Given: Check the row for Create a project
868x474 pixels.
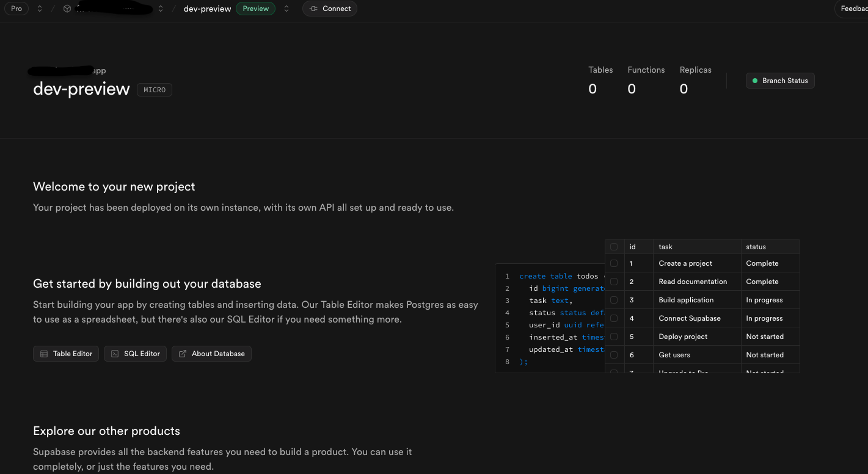Looking at the screenshot, I should coord(614,263).
